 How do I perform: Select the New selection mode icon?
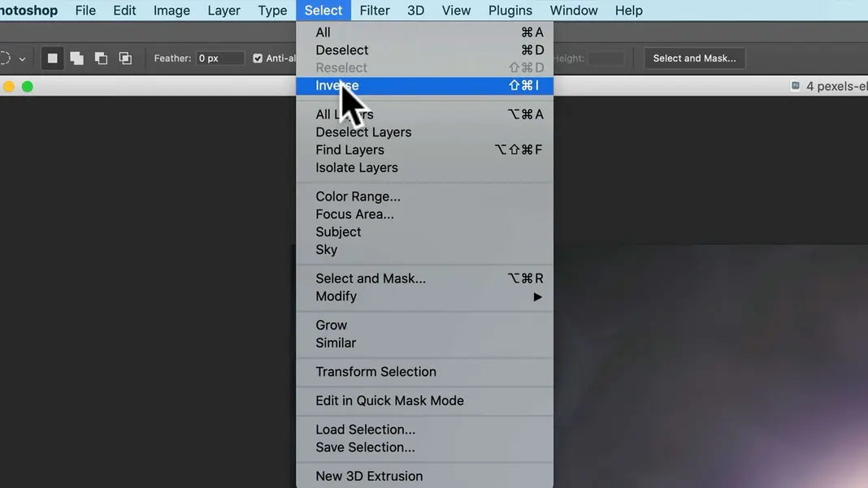[53, 58]
